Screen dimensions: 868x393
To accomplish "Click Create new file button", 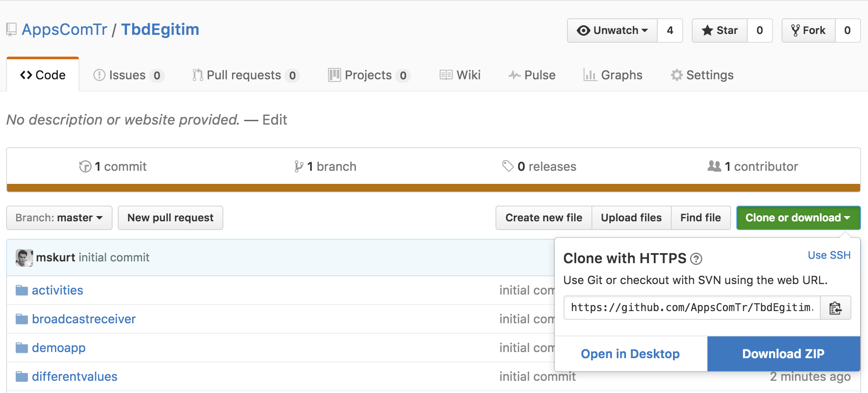I will [544, 218].
